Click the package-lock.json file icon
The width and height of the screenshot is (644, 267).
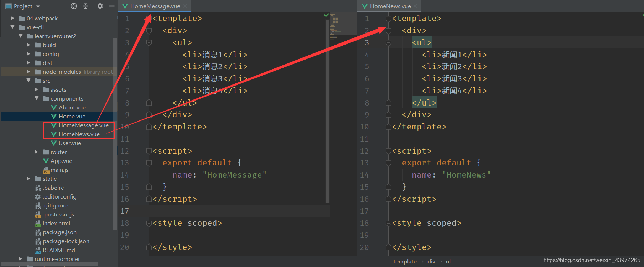coord(38,241)
